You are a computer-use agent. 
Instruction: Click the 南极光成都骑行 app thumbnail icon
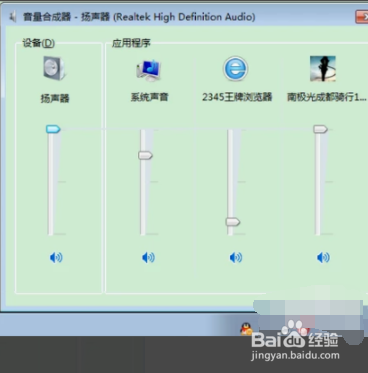(323, 69)
